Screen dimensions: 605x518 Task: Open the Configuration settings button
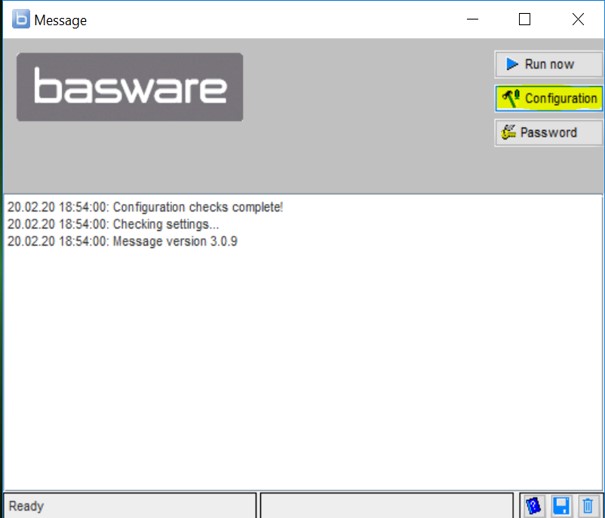point(548,98)
